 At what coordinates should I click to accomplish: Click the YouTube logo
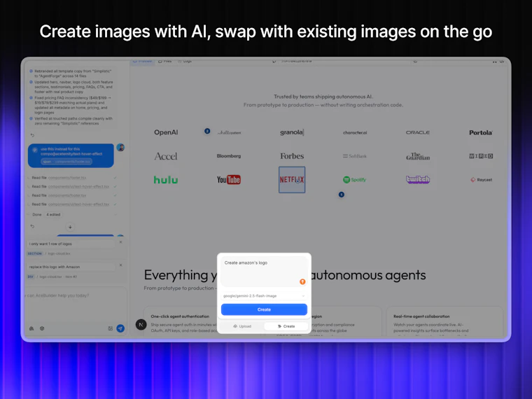coord(229,180)
